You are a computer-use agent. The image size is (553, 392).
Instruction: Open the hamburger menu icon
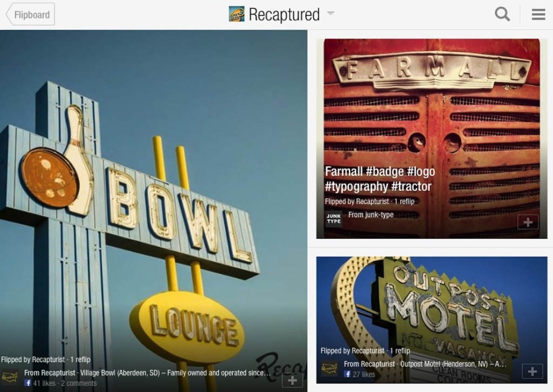click(x=538, y=15)
